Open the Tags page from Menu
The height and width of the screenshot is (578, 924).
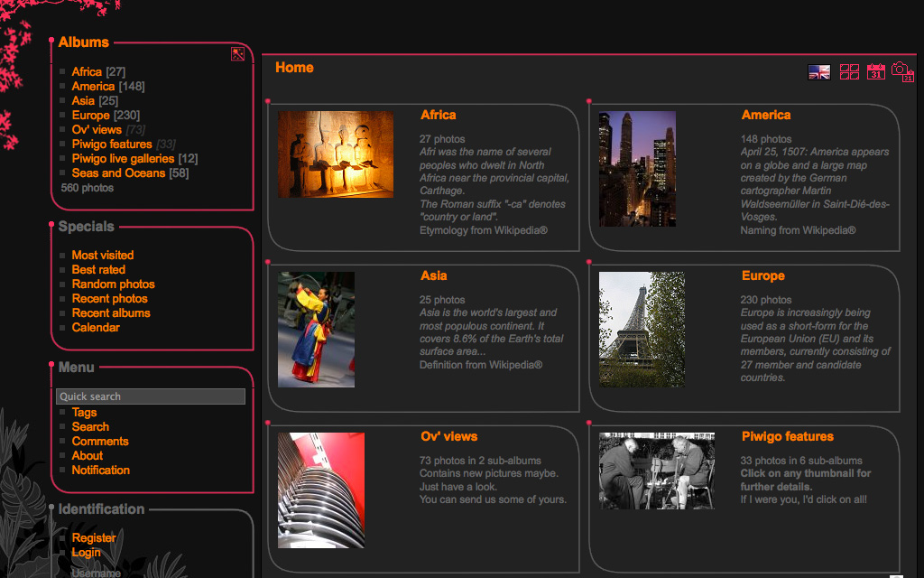pyautogui.click(x=84, y=413)
